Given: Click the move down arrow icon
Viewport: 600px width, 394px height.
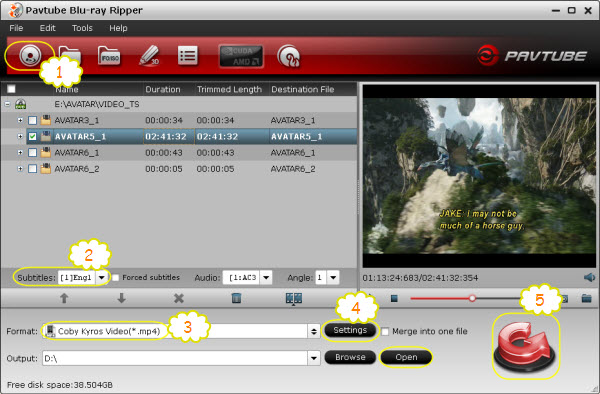Looking at the screenshot, I should tap(121, 298).
